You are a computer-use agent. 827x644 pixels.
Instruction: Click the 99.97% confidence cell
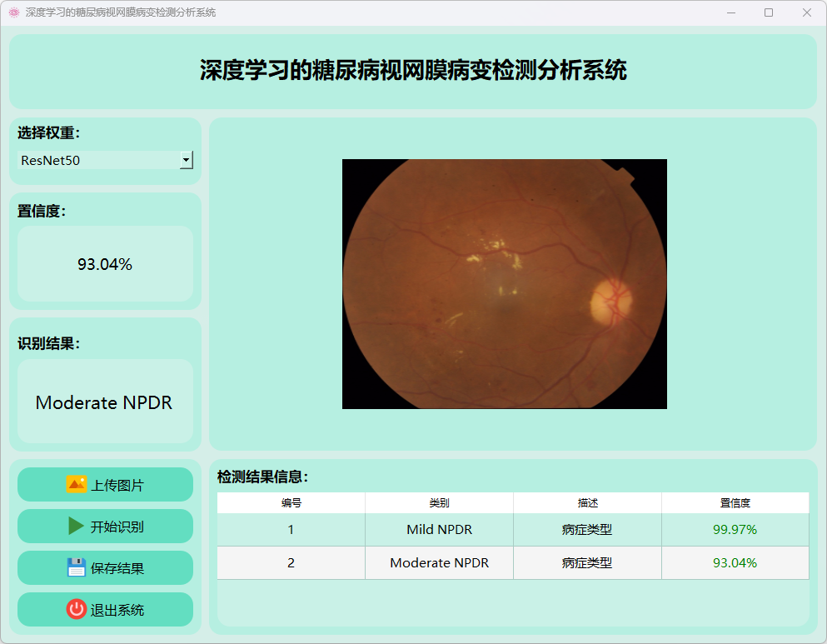pyautogui.click(x=735, y=529)
